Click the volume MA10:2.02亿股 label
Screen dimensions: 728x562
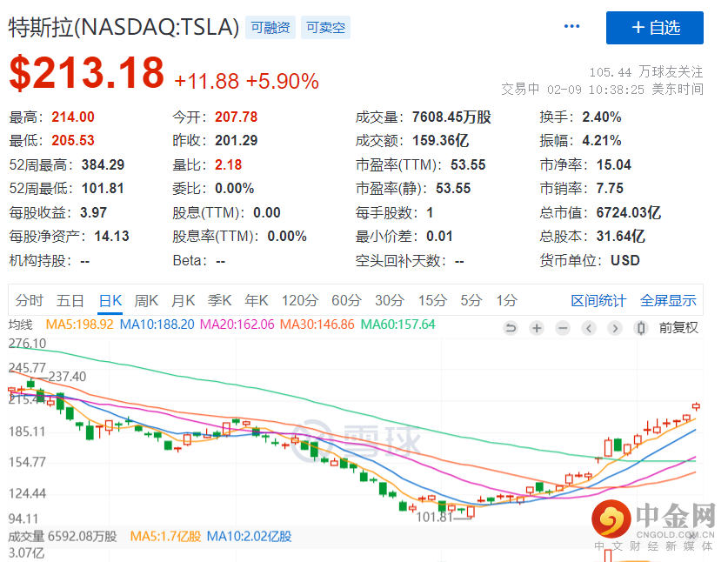tap(249, 537)
